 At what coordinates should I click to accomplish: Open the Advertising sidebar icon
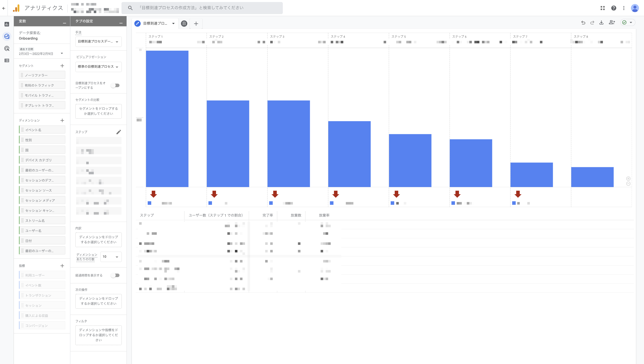point(7,48)
